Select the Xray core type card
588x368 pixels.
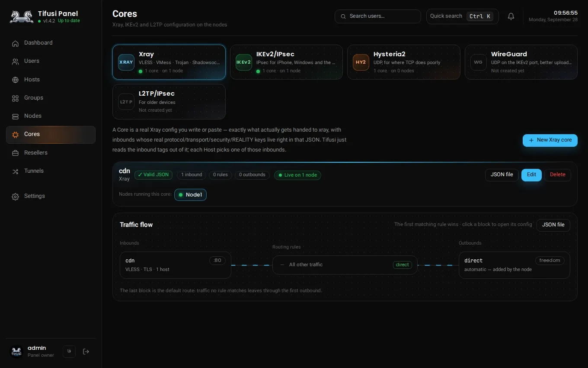click(169, 62)
